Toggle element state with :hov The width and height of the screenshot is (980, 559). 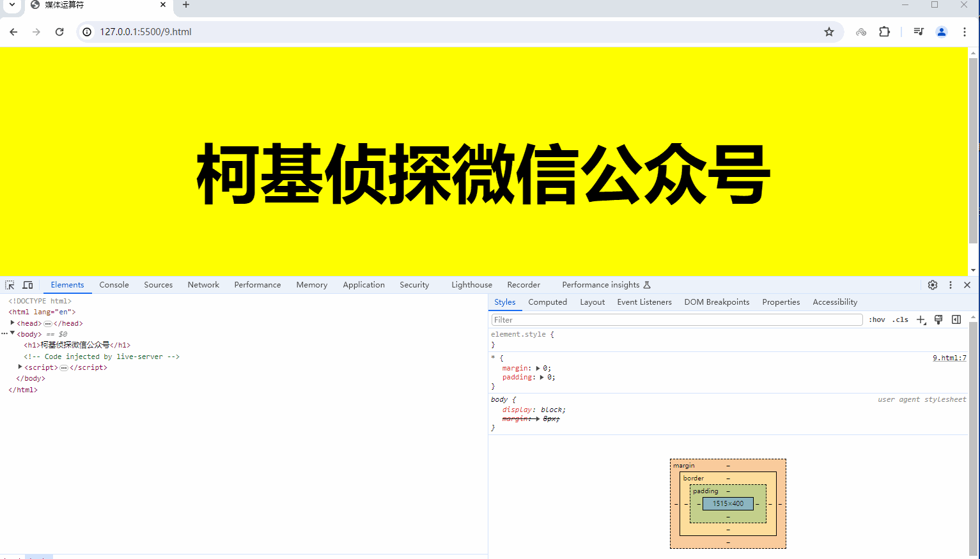click(877, 319)
